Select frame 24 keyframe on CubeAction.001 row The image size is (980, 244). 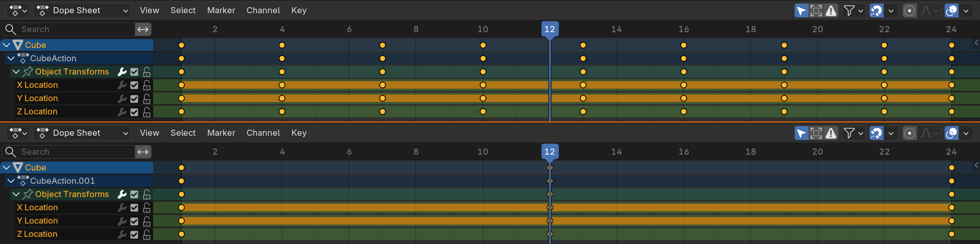[951, 181]
